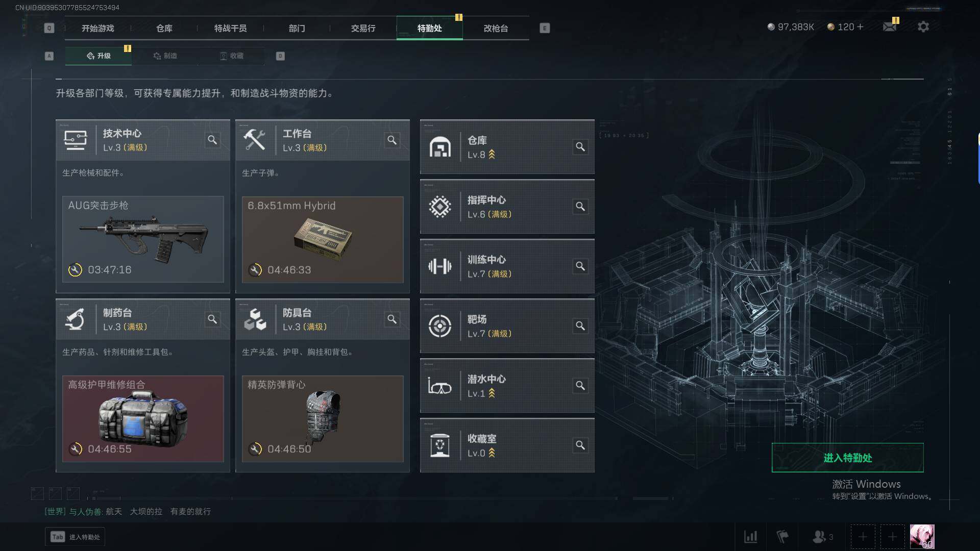
Task: Select the AUG突击步枪 production thumbnail
Action: (x=143, y=239)
